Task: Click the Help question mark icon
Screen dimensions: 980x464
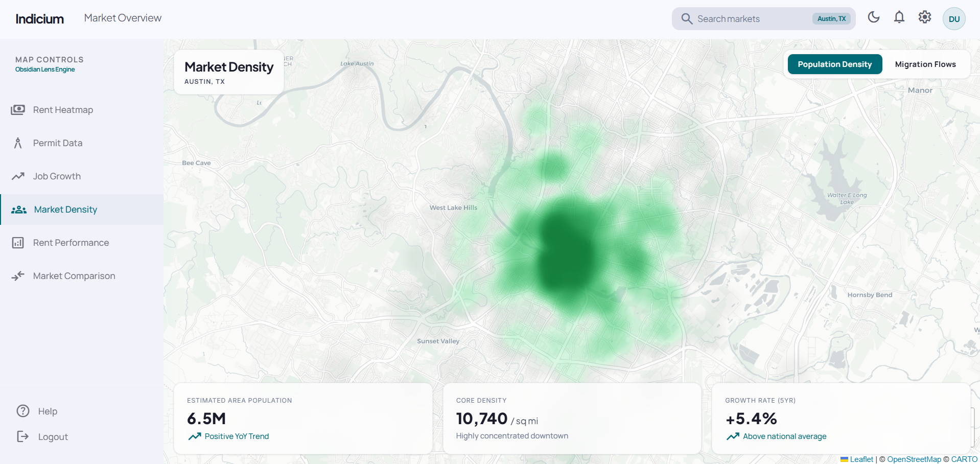Action: [23, 411]
